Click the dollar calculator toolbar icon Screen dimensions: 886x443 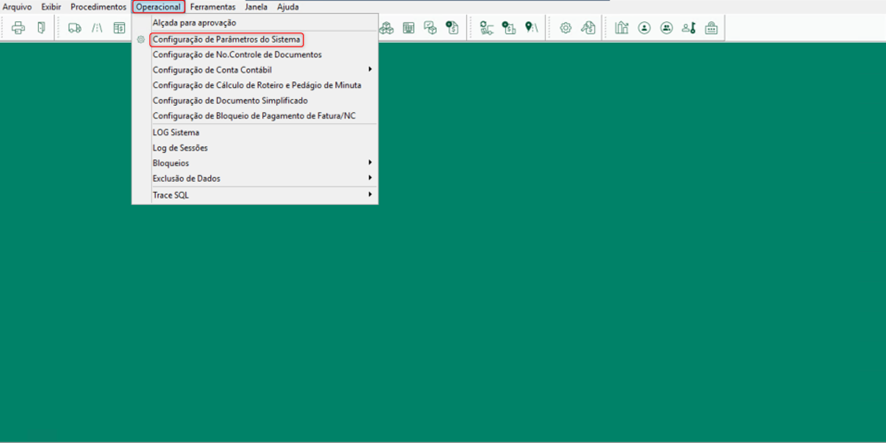(x=509, y=28)
